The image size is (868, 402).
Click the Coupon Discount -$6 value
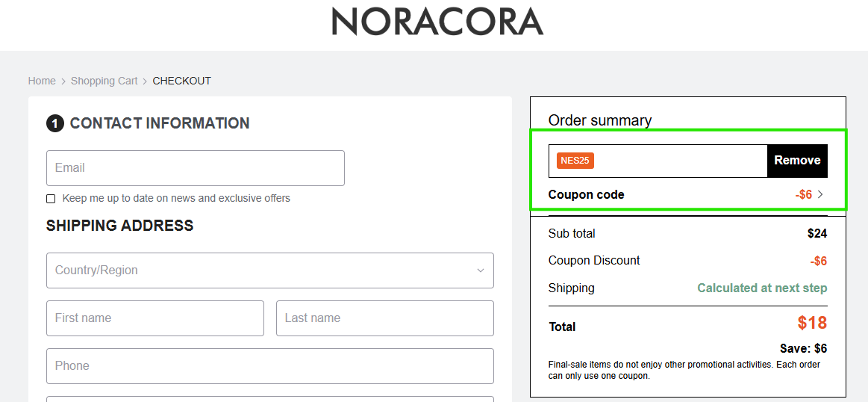pyautogui.click(x=818, y=261)
